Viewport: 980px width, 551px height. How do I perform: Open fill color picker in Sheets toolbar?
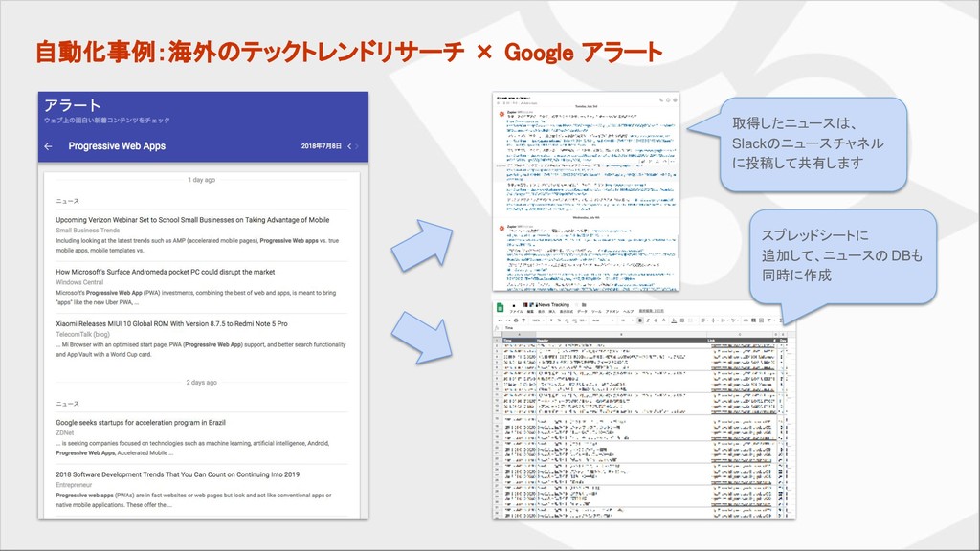coord(674,320)
